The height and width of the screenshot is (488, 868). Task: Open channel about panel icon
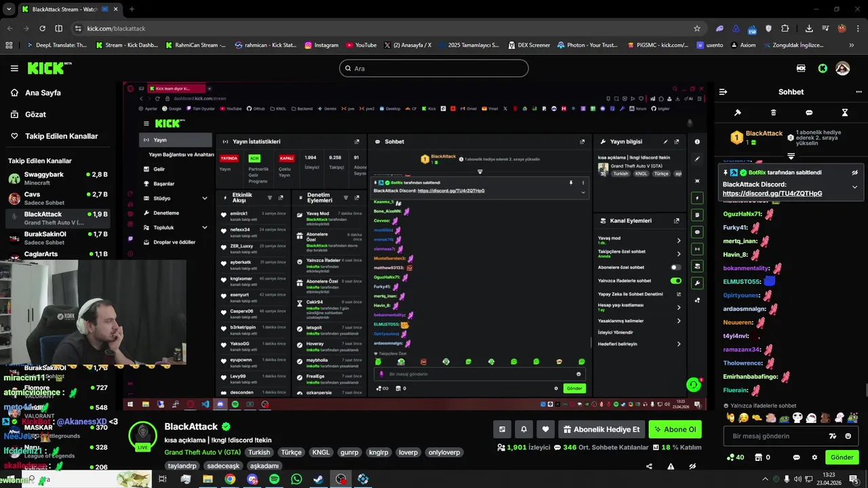point(502,429)
